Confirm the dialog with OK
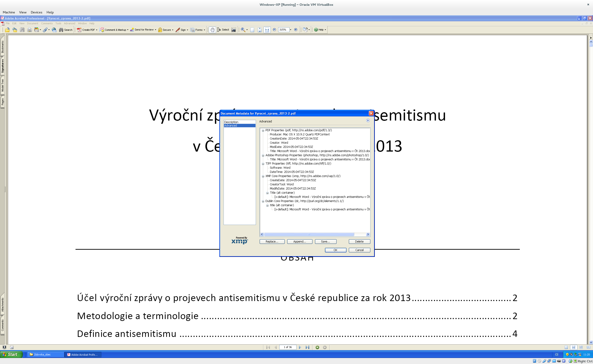 [335, 250]
